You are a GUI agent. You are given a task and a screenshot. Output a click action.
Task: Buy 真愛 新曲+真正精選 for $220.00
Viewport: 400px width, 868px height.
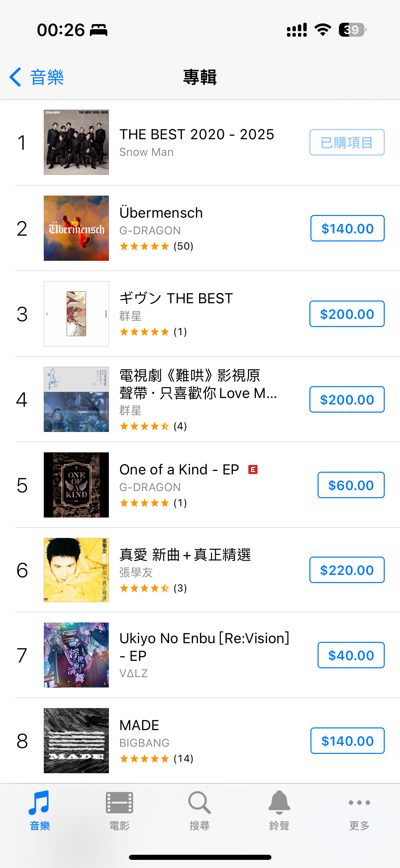tap(347, 570)
